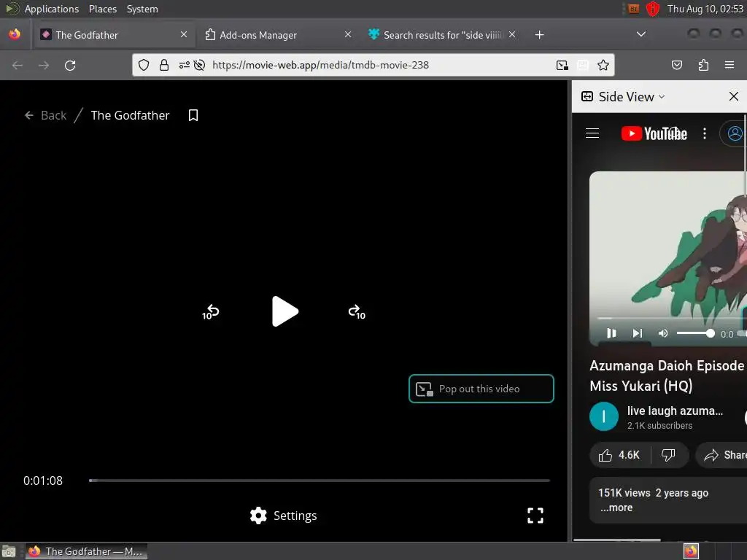This screenshot has width=747, height=560.
Task: Click the autoplay blocked icon in URL bar
Action: (x=200, y=65)
